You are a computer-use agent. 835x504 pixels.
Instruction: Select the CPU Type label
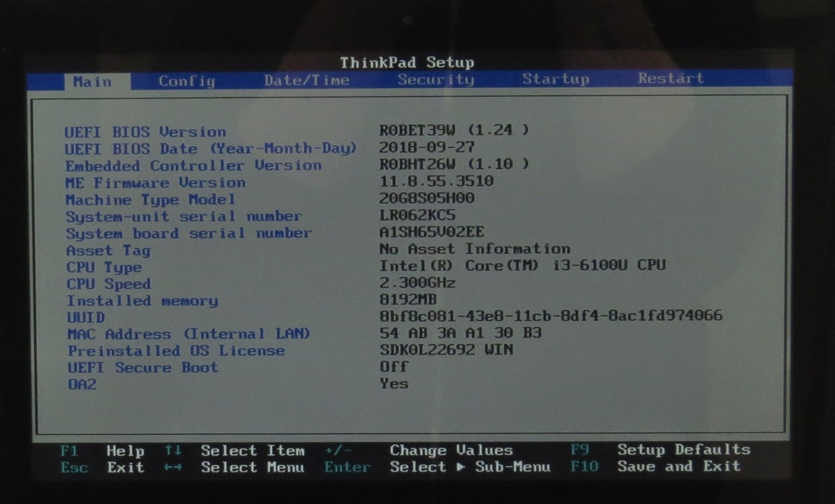click(104, 268)
